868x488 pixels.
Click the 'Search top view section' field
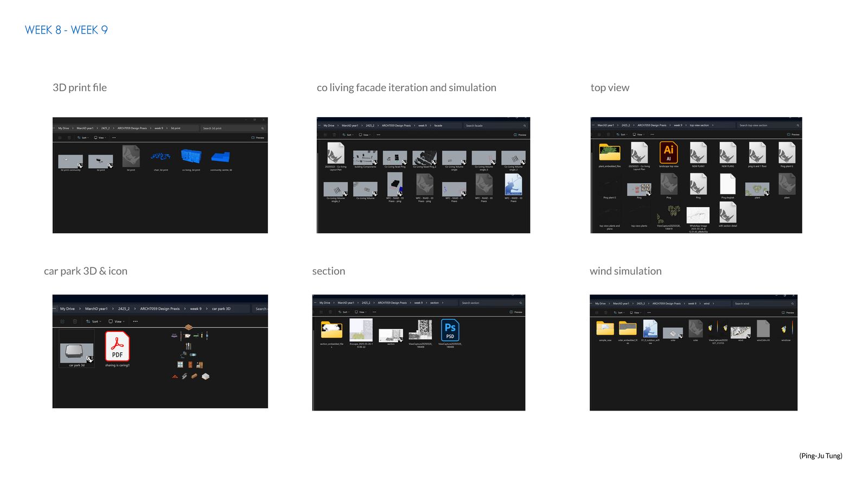click(x=769, y=125)
